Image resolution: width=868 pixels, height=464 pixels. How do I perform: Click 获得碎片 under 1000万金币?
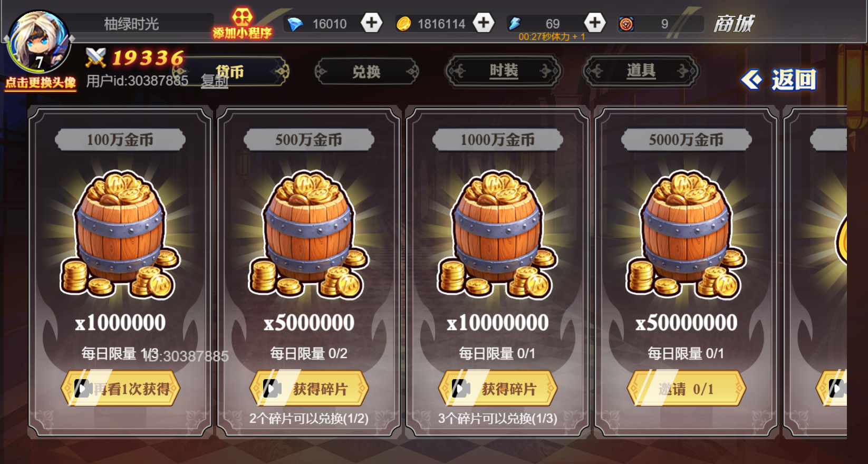(x=498, y=389)
